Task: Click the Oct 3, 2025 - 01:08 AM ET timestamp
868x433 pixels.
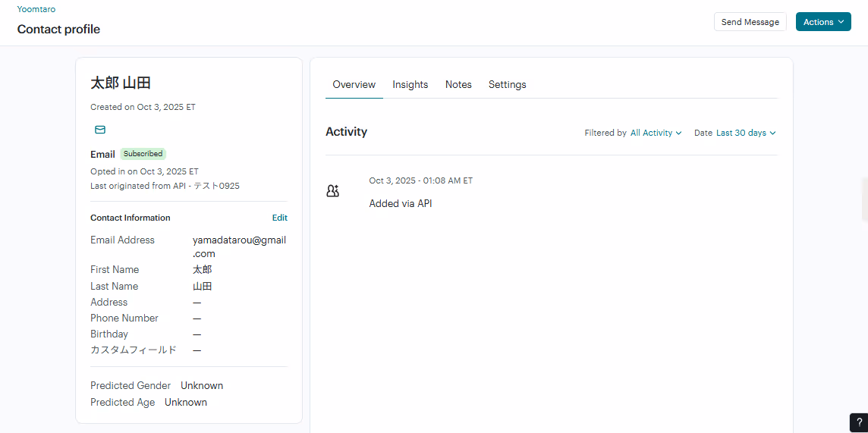Action: click(x=420, y=180)
